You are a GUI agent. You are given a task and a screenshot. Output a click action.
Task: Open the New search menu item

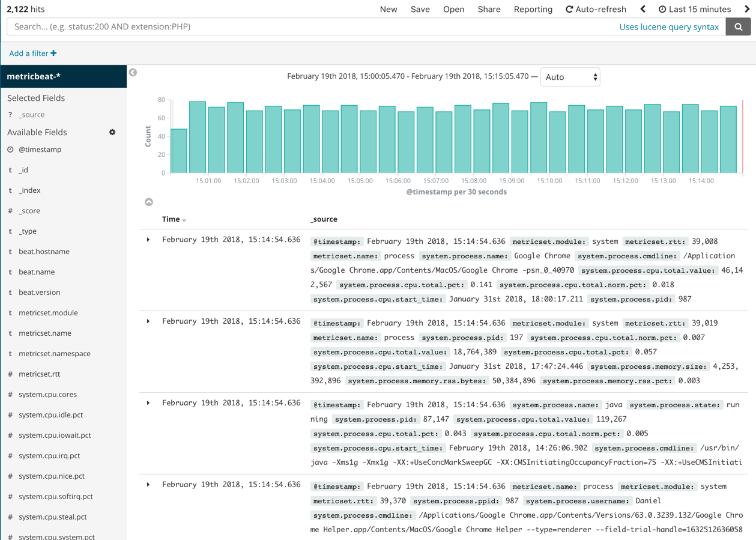point(389,9)
